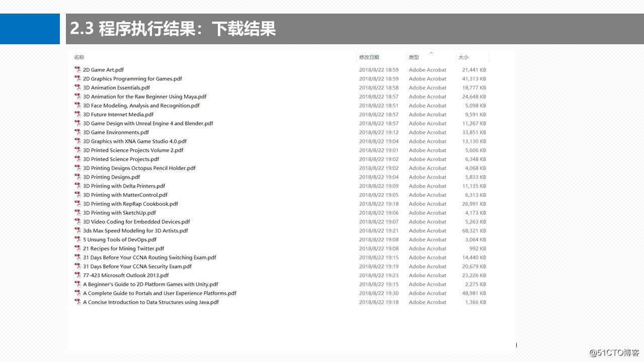Select A Complete Guide to Portals file name
This screenshot has height=362, width=644.
159,293
